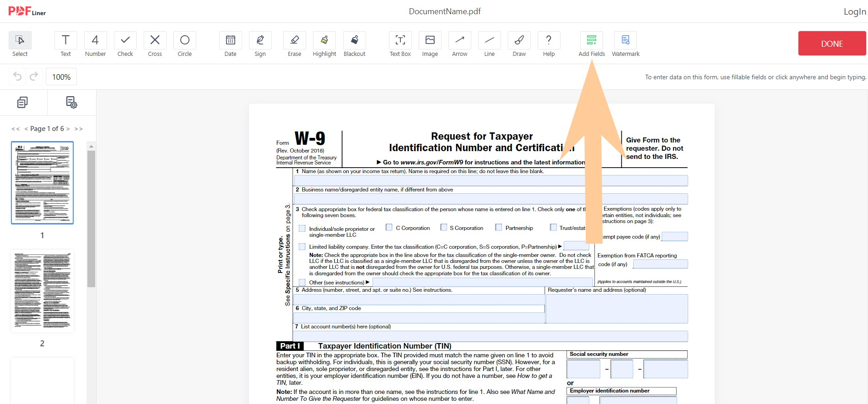
Task: Jump to the last page (>>)
Action: [79, 129]
